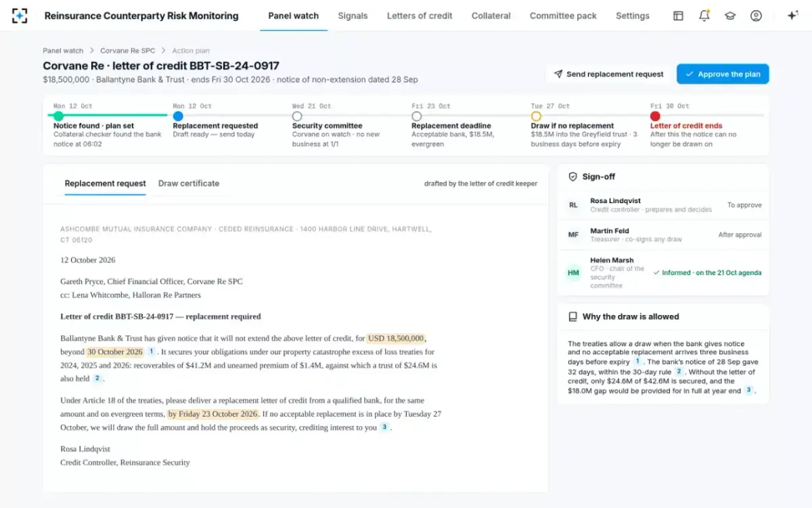Open the user account icon
The height and width of the screenshot is (508, 812).
click(x=756, y=16)
